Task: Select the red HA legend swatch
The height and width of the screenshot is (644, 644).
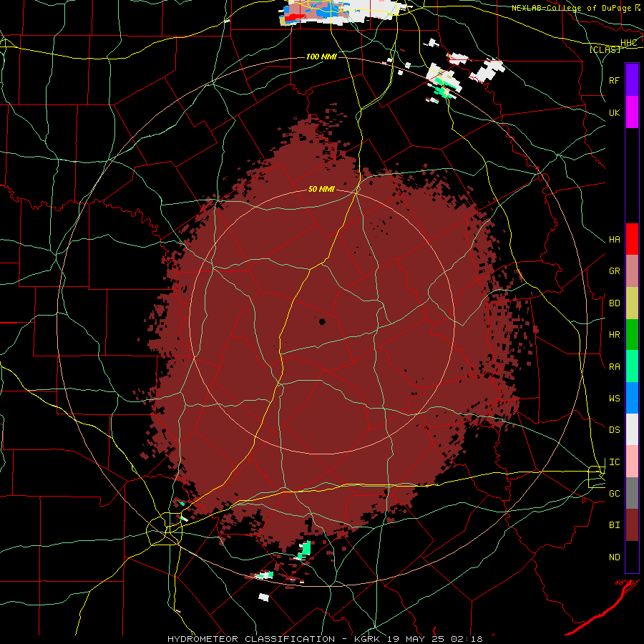Action: pos(632,239)
